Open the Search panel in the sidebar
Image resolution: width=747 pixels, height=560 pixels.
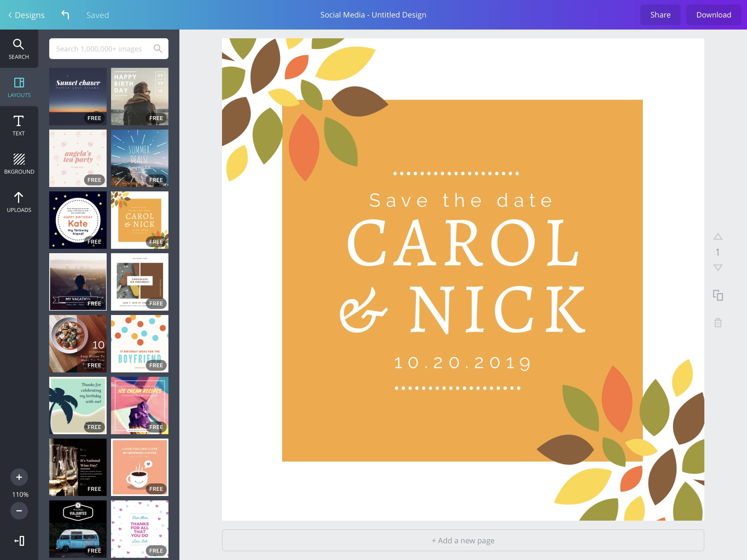point(19,49)
